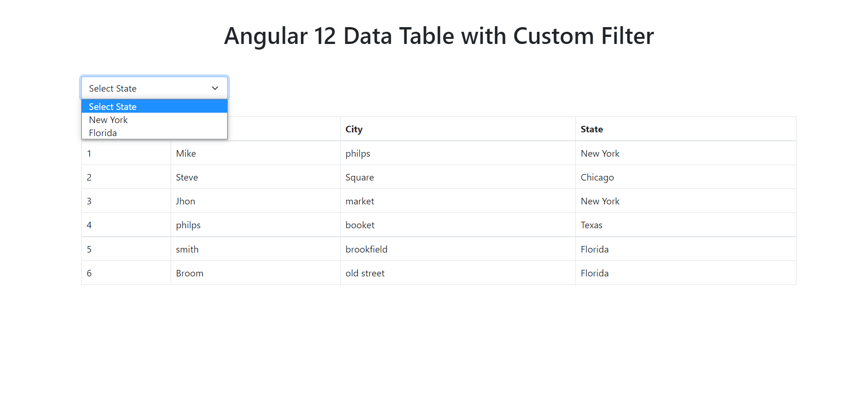Click the page title heading
The image size is (868, 398).
tap(439, 36)
